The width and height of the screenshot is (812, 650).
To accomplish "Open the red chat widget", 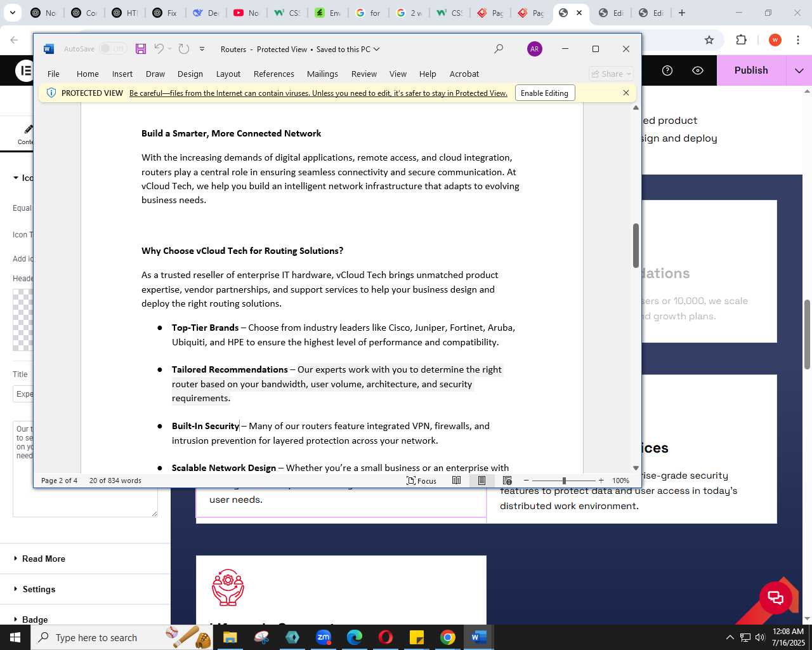I will 775,597.
